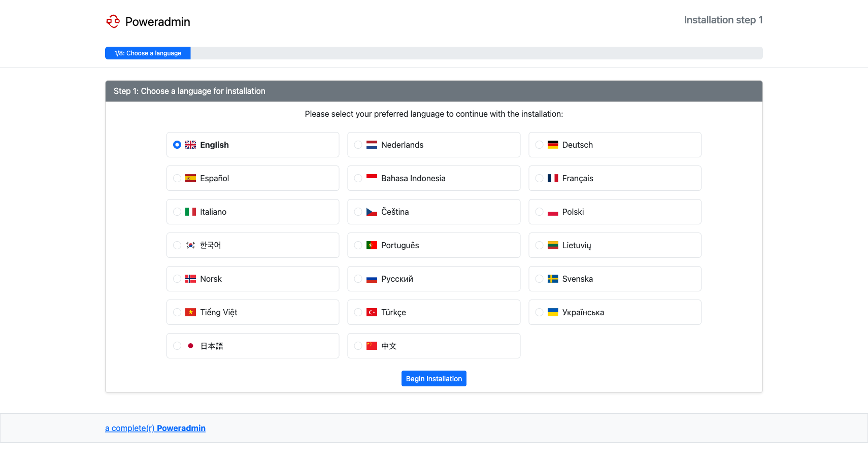Click the Tiếng Việt language label
Screen dimensions: 868x463
[x=218, y=312]
